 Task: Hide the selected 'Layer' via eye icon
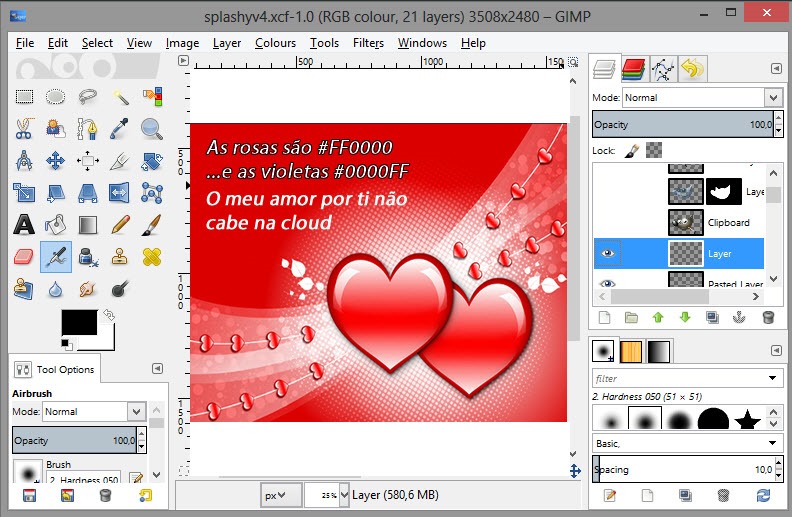click(x=607, y=254)
